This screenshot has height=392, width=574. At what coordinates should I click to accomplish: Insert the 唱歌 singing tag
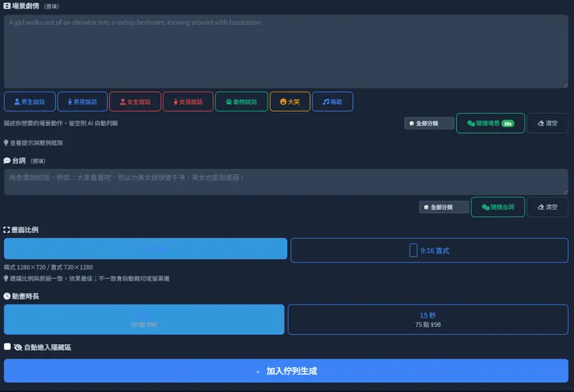point(333,101)
